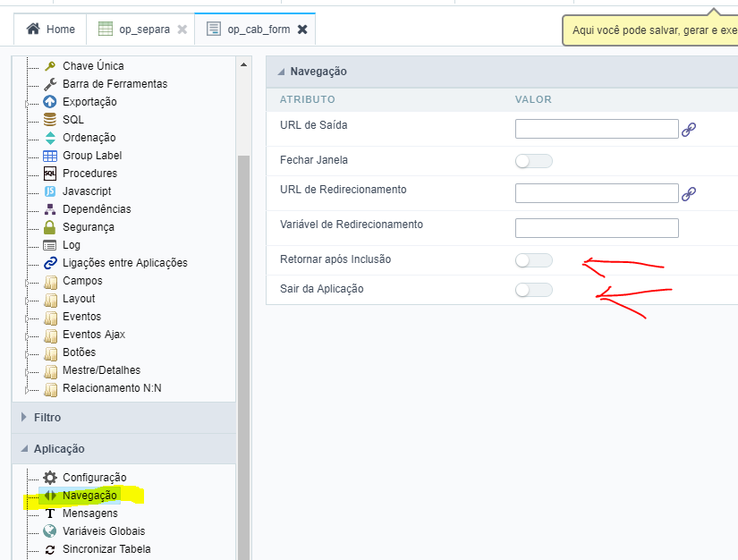This screenshot has width=738, height=560.
Task: Turn on Sair da Aplicação switch
Action: pos(534,290)
